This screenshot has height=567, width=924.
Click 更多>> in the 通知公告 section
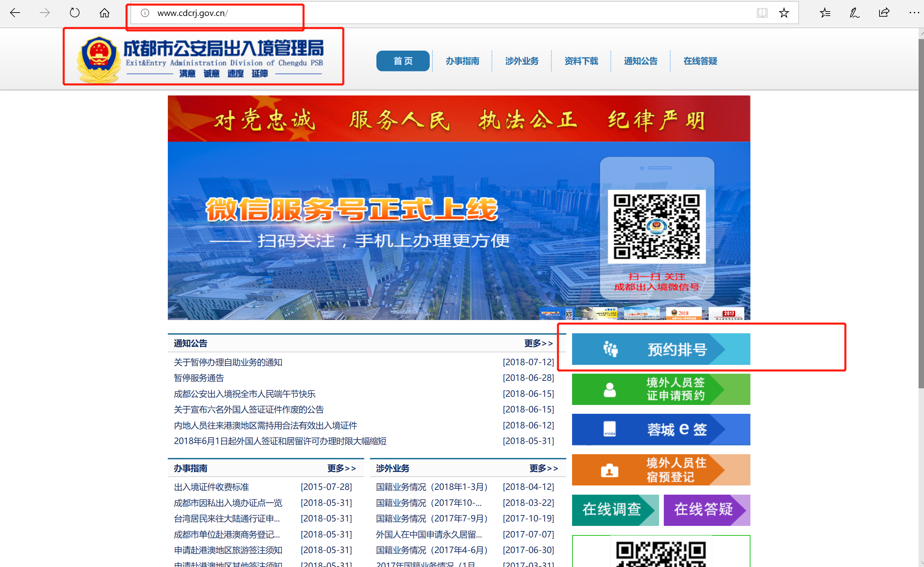pos(538,343)
